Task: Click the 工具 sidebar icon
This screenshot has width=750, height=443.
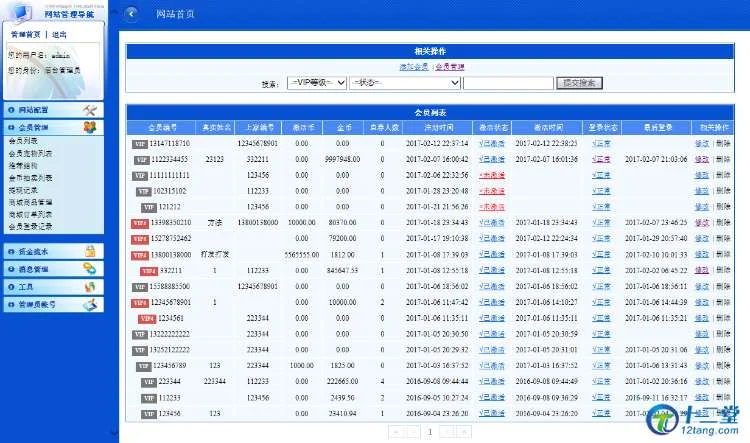Action: click(x=90, y=287)
